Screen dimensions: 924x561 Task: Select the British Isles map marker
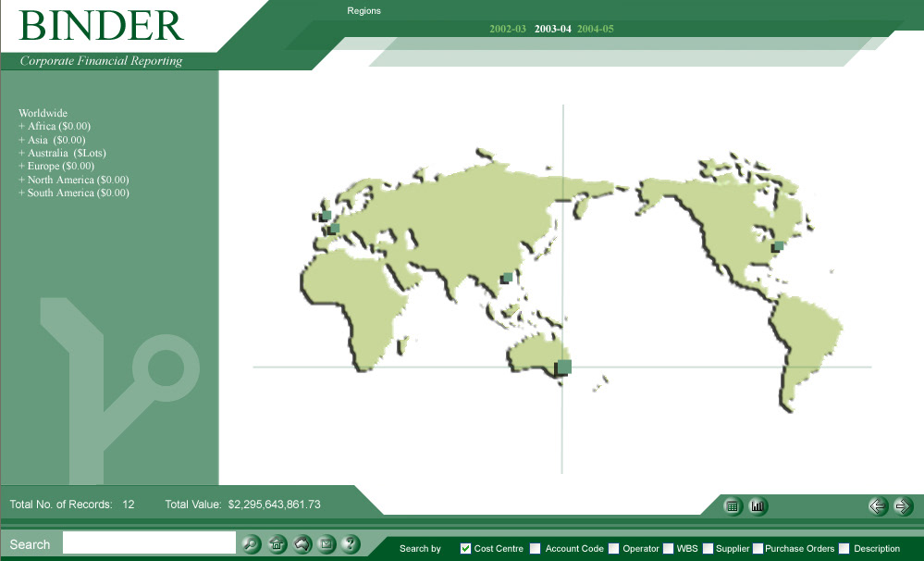pos(326,216)
